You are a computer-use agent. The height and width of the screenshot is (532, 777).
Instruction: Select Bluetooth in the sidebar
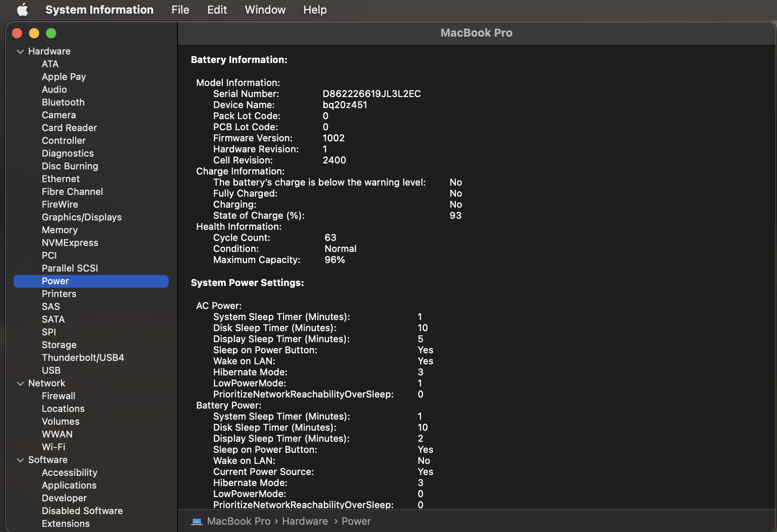(63, 102)
